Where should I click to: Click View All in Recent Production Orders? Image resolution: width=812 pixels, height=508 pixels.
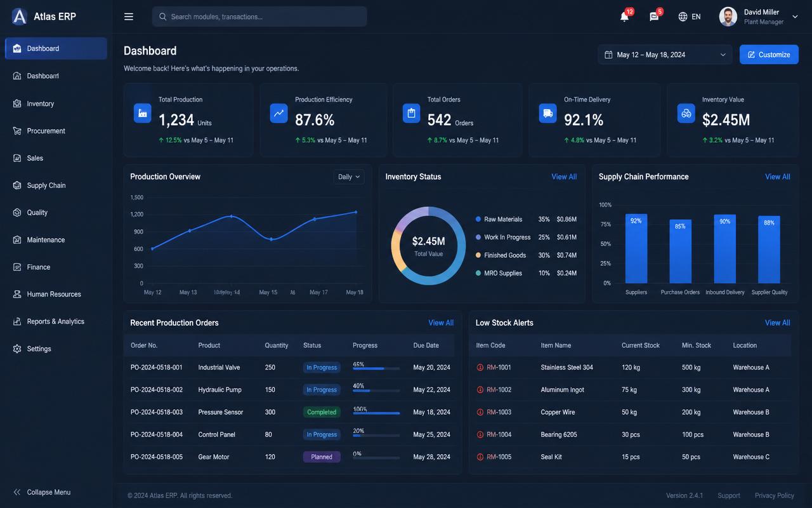[x=441, y=323]
